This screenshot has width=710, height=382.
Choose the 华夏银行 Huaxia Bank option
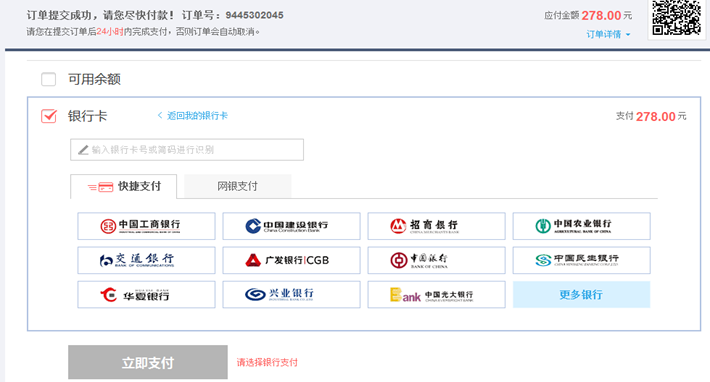tap(146, 295)
